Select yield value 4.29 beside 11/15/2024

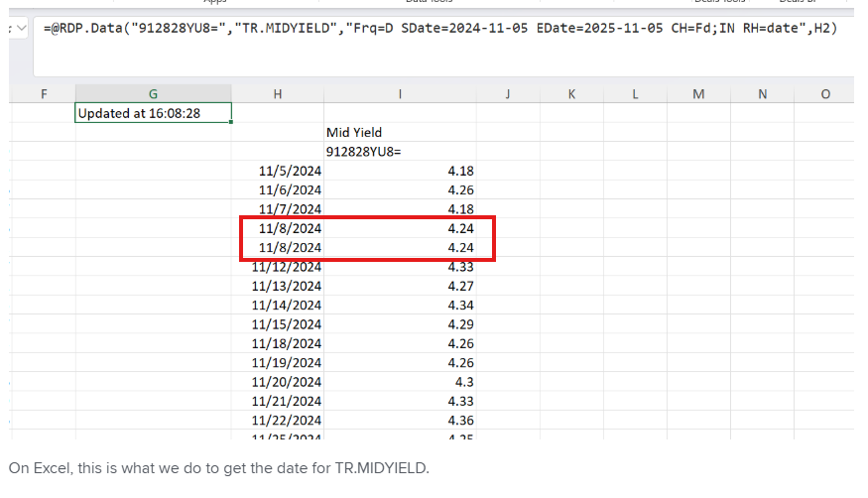400,324
